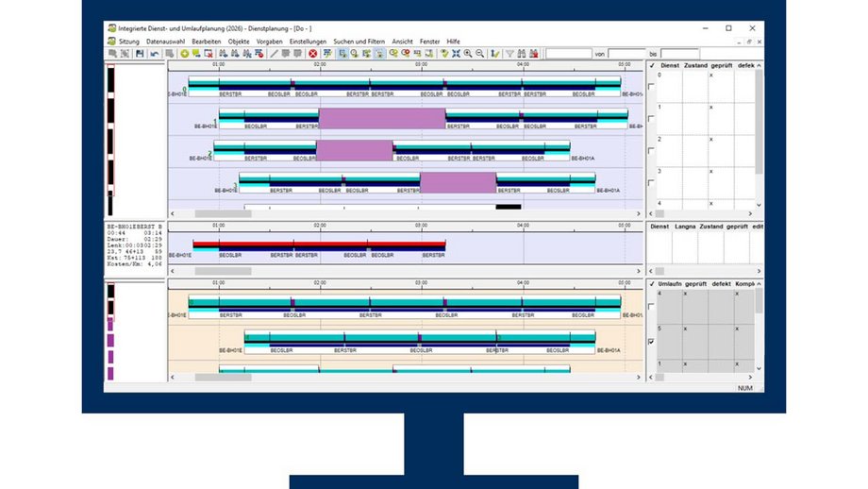Click the zoom in magnifier icon
This screenshot has height=489, width=868.
click(x=468, y=54)
